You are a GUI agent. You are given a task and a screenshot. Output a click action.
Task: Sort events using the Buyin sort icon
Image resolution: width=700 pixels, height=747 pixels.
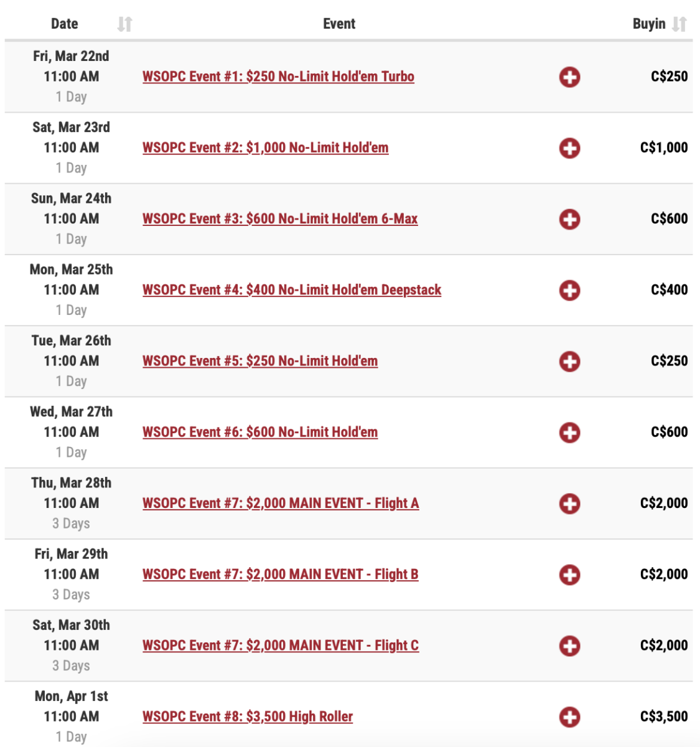679,24
